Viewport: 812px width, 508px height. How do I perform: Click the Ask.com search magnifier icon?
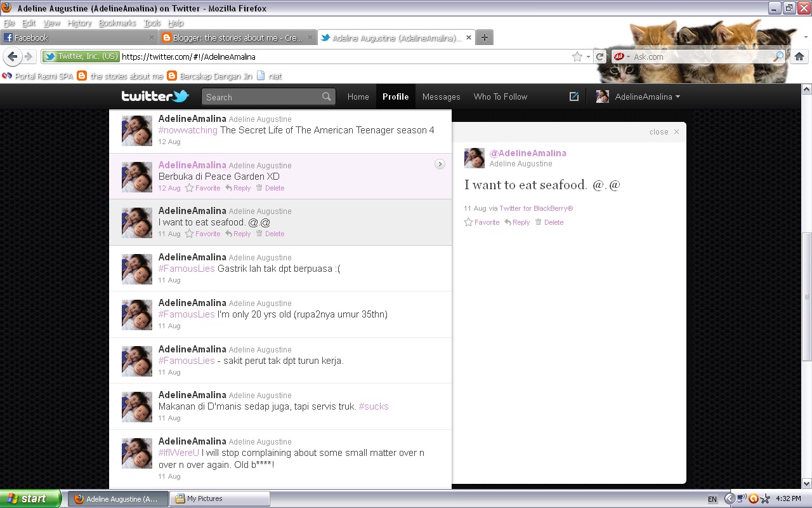778,57
